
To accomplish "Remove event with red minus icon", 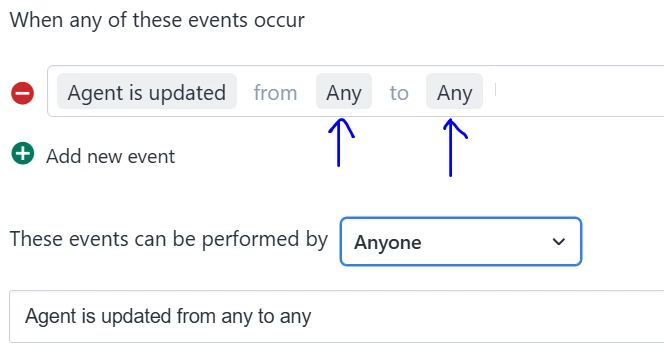I will 22,93.
